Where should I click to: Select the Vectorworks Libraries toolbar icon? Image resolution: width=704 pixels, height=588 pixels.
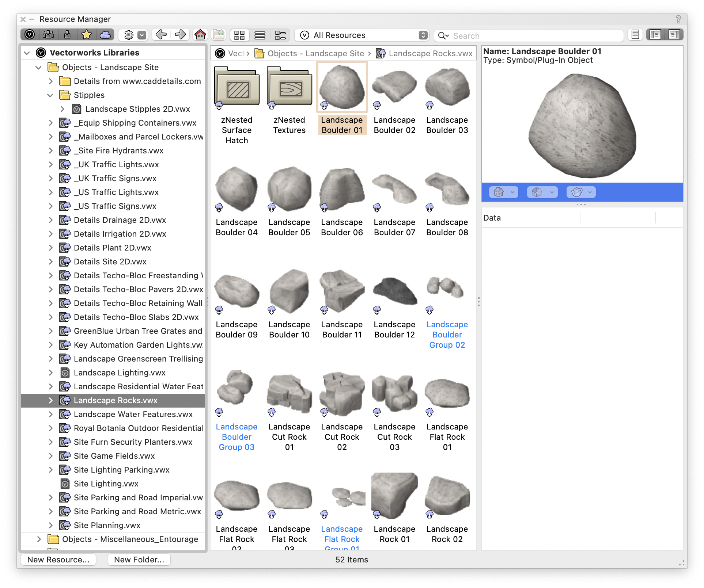point(30,35)
